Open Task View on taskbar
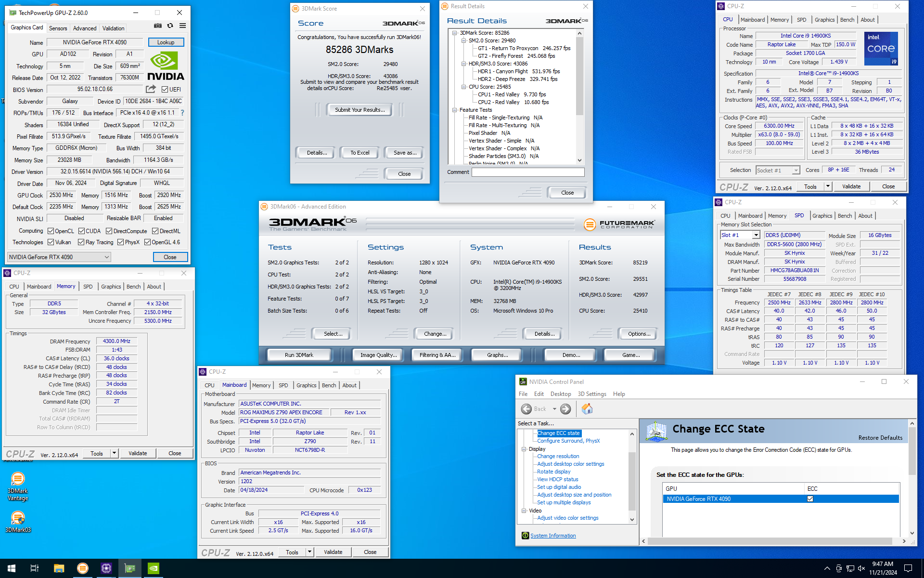Screen dimensions: 924x578 click(x=35, y=568)
